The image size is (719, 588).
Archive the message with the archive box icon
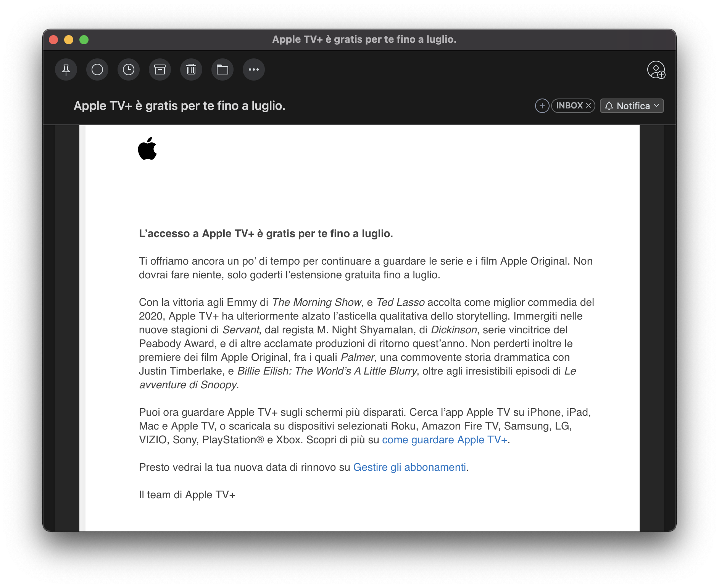(160, 69)
